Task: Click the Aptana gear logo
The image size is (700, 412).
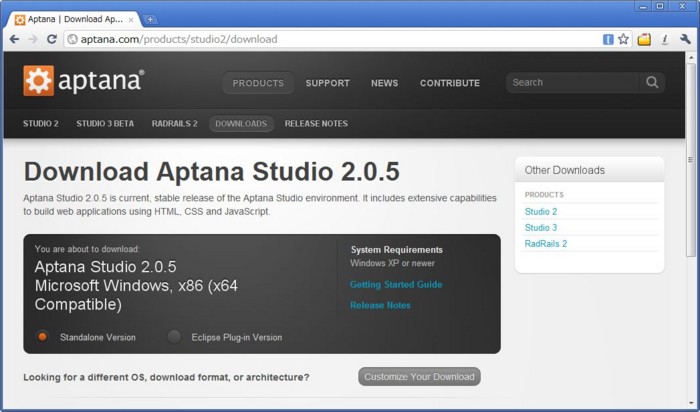Action: click(x=38, y=80)
